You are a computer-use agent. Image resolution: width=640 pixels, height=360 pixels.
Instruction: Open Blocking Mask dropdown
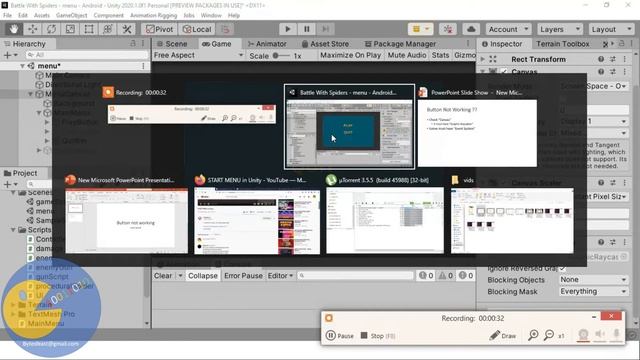[593, 291]
